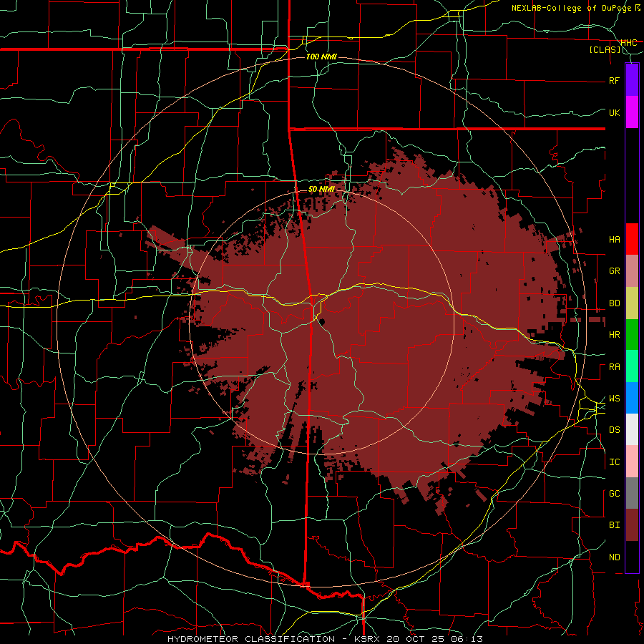Image resolution: width=644 pixels, height=644 pixels.
Task: Click the 50 NMI range ring label
Action: [x=321, y=189]
